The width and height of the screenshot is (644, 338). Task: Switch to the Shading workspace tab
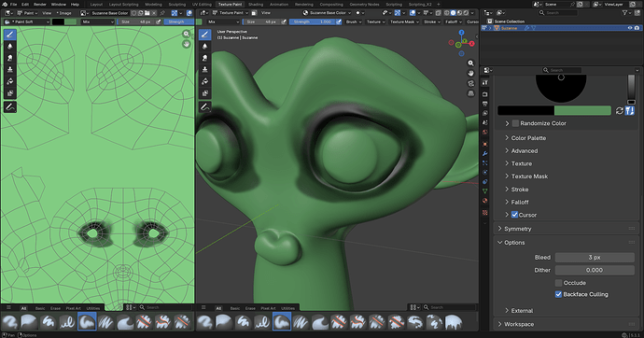(256, 4)
